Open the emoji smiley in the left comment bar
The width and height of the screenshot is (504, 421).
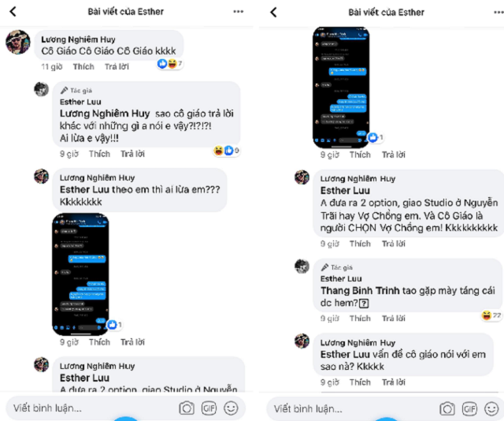[231, 408]
